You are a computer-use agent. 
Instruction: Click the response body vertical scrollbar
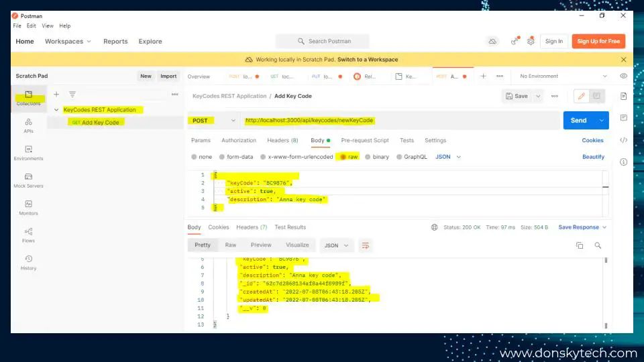(x=606, y=292)
